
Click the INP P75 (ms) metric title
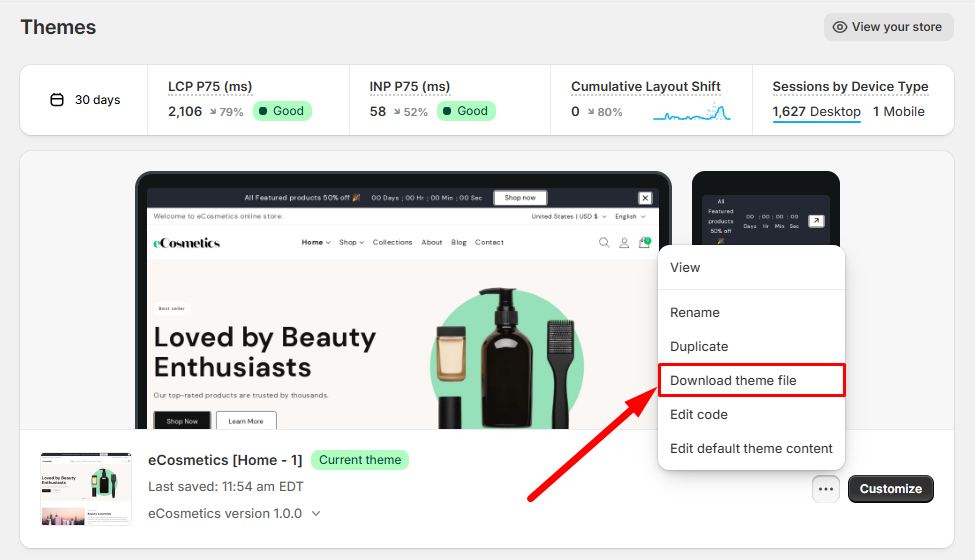click(410, 87)
